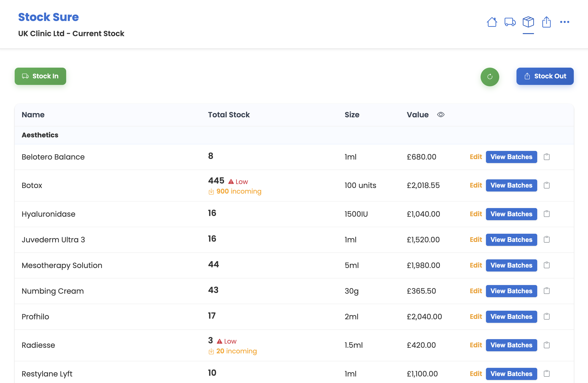
Task: View Batches for Belotero Balance
Action: (x=511, y=157)
